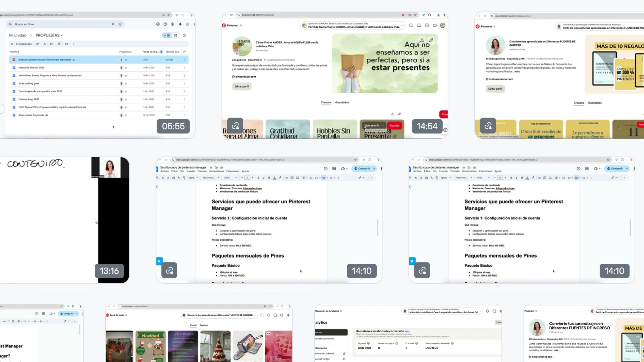Select the Matias De Stafano 2025 file row

[99, 68]
